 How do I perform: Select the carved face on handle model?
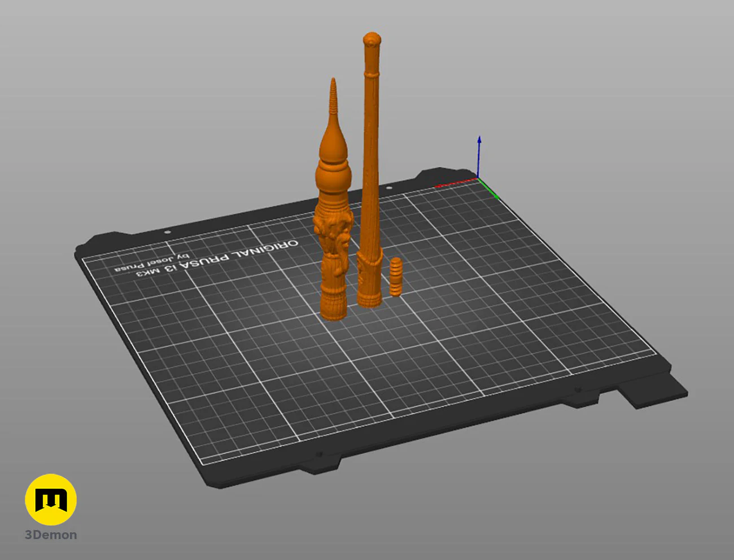pos(334,230)
